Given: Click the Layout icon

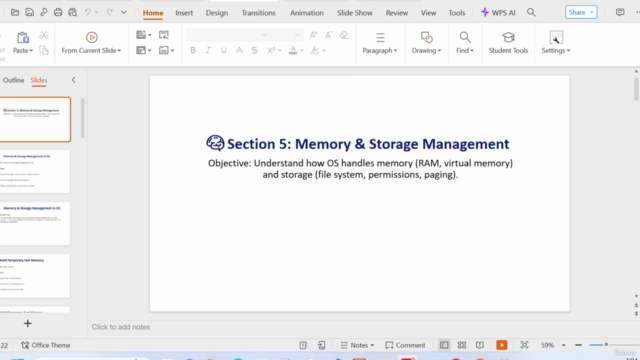Looking at the screenshot, I should 141,50.
